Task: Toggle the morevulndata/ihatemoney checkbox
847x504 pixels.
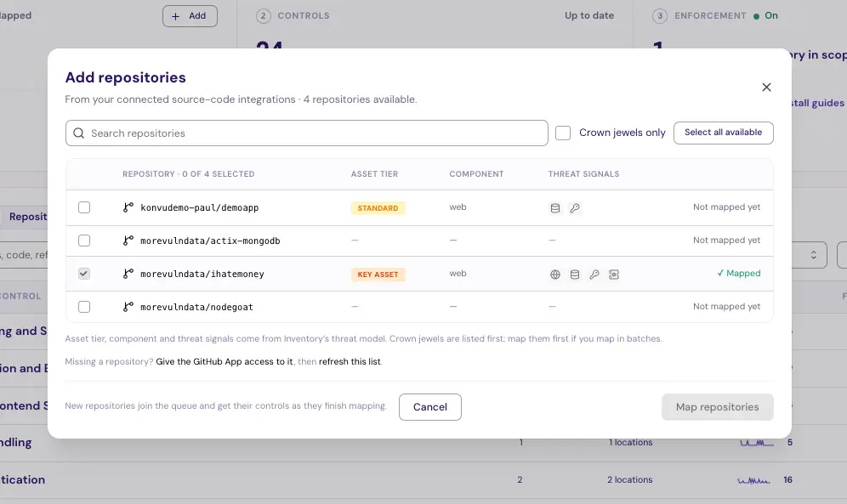Action: pos(83,274)
